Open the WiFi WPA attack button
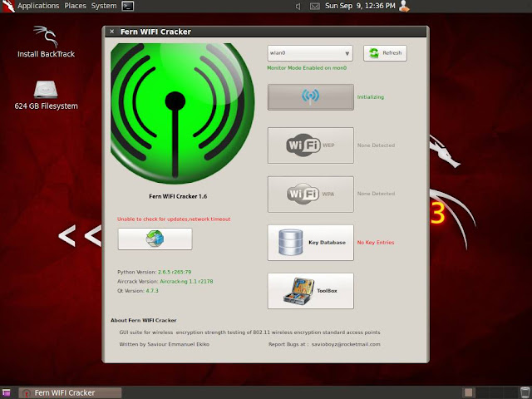532x399 pixels. click(310, 194)
